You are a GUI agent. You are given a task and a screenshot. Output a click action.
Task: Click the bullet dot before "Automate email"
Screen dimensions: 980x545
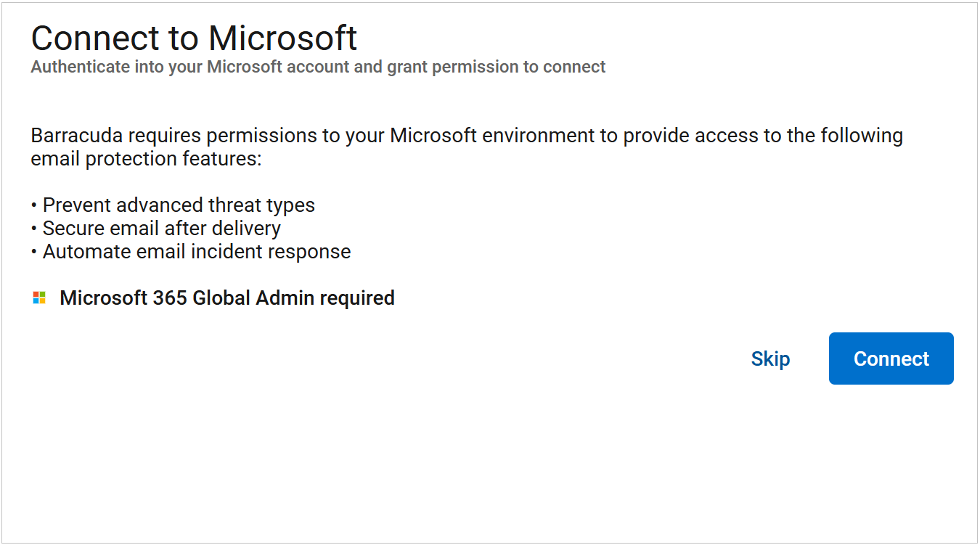(34, 253)
